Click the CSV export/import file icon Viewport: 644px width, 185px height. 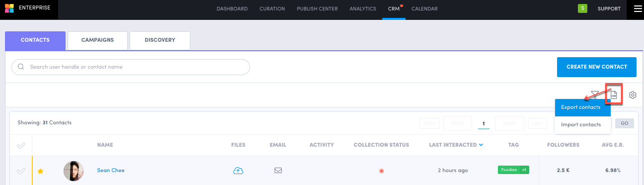click(x=614, y=95)
